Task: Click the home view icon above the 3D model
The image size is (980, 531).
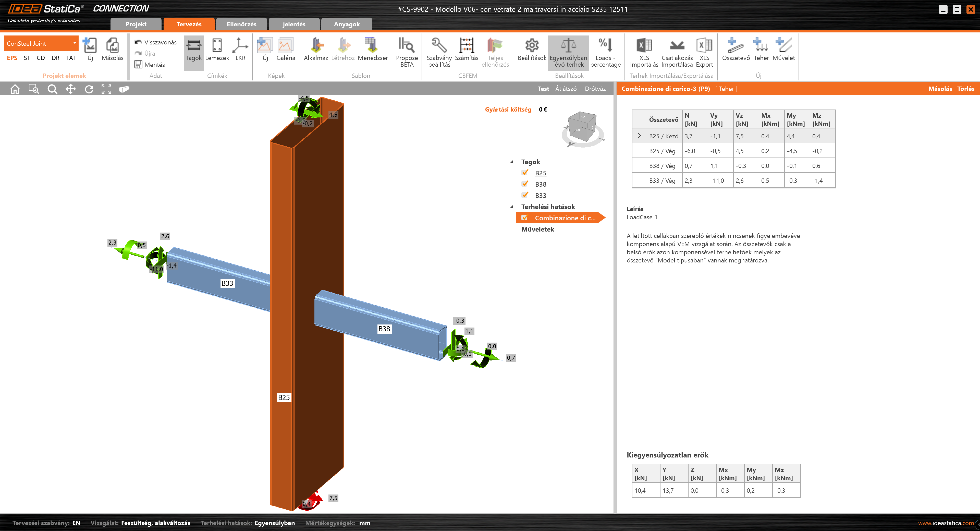Action: click(15, 89)
